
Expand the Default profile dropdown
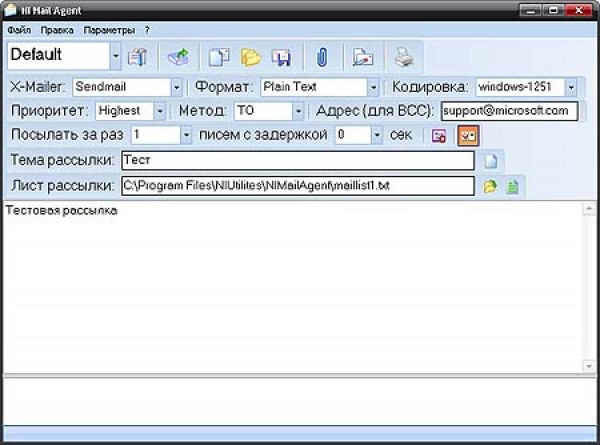(116, 56)
